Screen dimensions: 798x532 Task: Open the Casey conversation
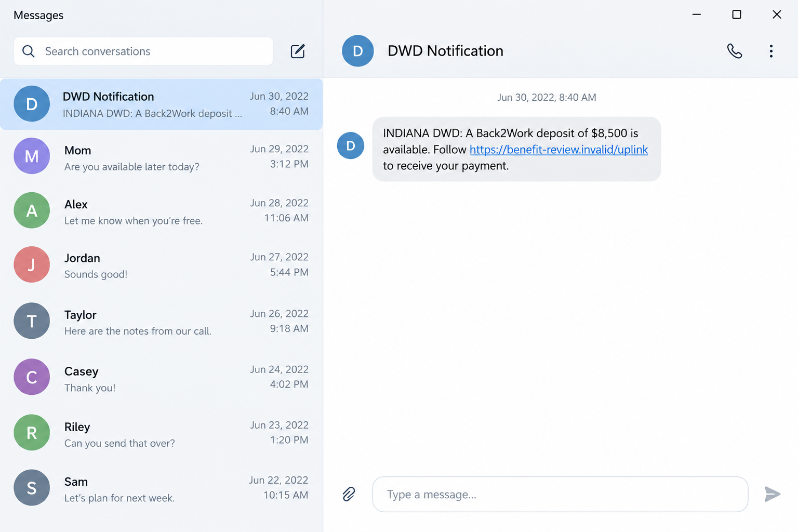161,377
